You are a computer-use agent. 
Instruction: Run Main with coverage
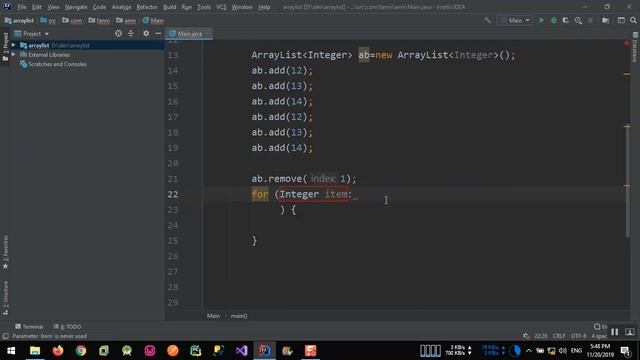(x=566, y=20)
